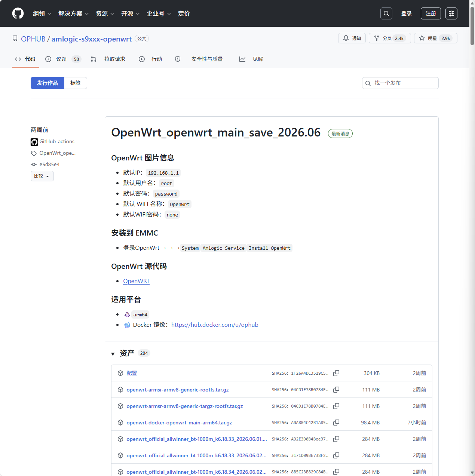Click the package icon beside 配置
This screenshot has width=475, height=476.
click(x=120, y=373)
